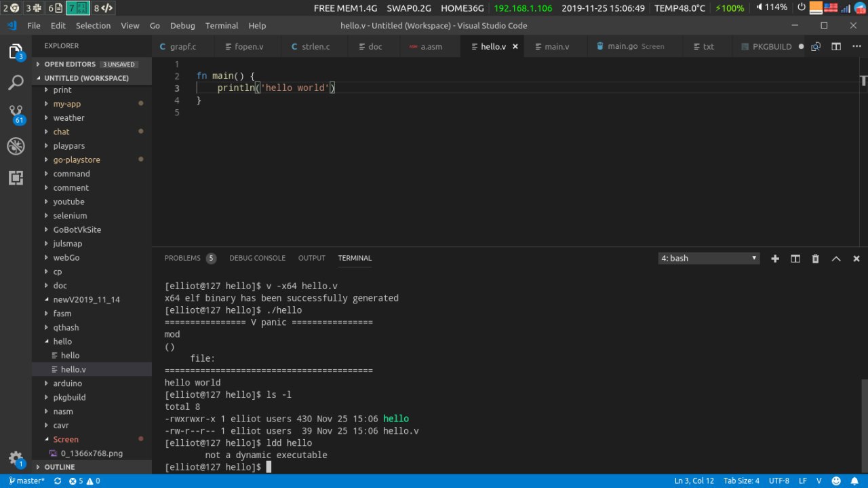Change line ending via LF status item
Image resolution: width=868 pixels, height=488 pixels.
tap(803, 481)
